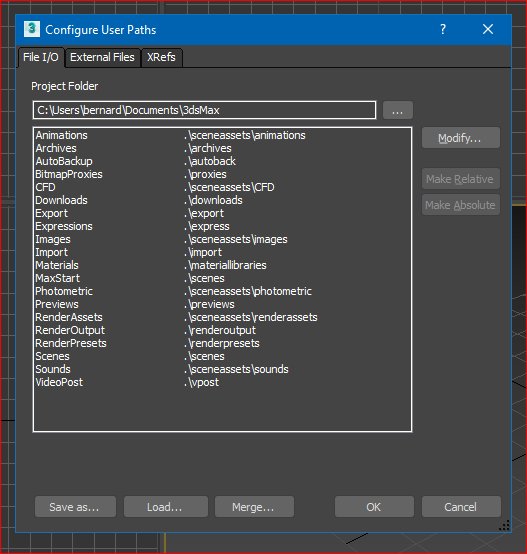The width and height of the screenshot is (527, 554).
Task: Click the Make Absolute button
Action: pos(461,205)
